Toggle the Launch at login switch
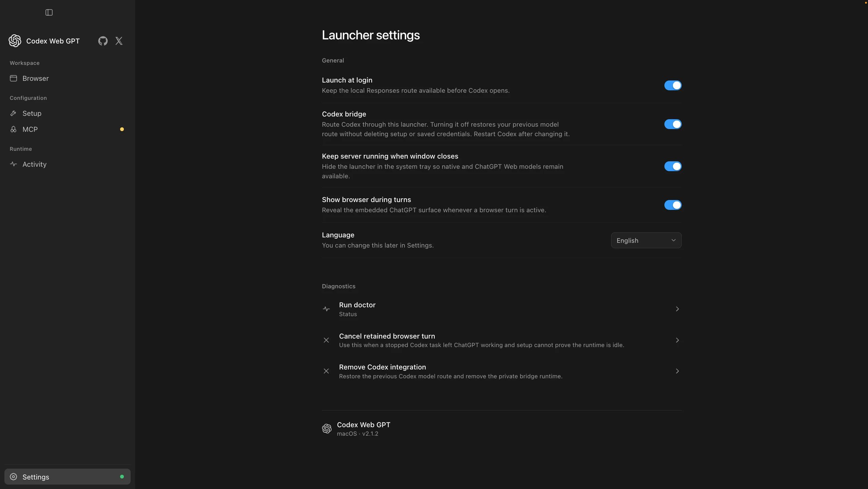 (x=673, y=86)
